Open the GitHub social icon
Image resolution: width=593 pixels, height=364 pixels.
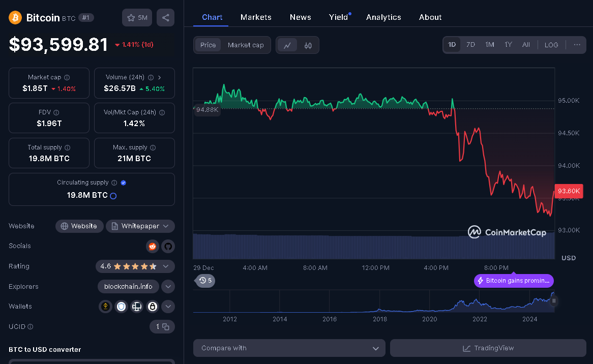(x=168, y=247)
